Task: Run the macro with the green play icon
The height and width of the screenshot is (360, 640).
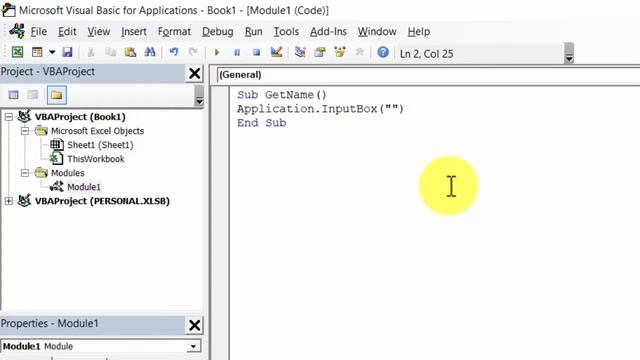Action: click(x=217, y=52)
